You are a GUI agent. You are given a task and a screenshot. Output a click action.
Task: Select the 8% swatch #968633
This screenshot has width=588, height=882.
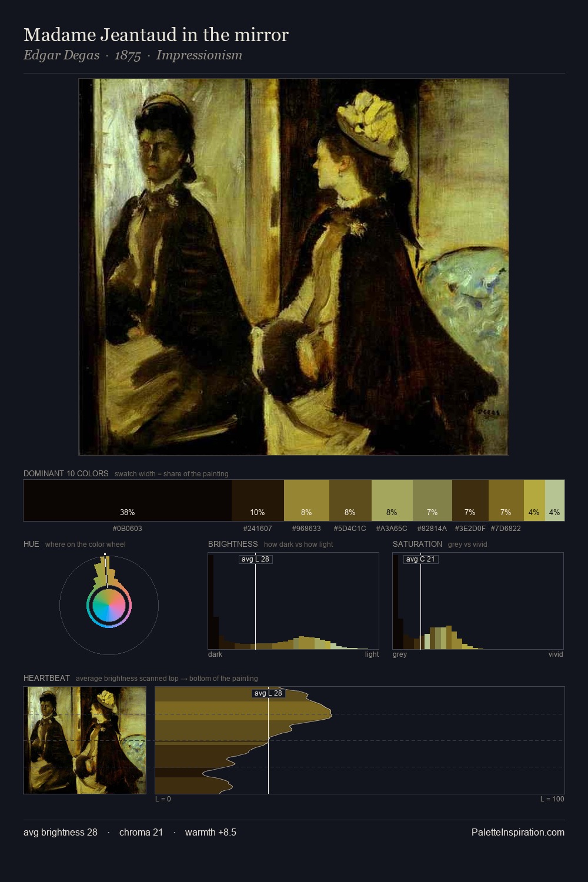pos(306,500)
